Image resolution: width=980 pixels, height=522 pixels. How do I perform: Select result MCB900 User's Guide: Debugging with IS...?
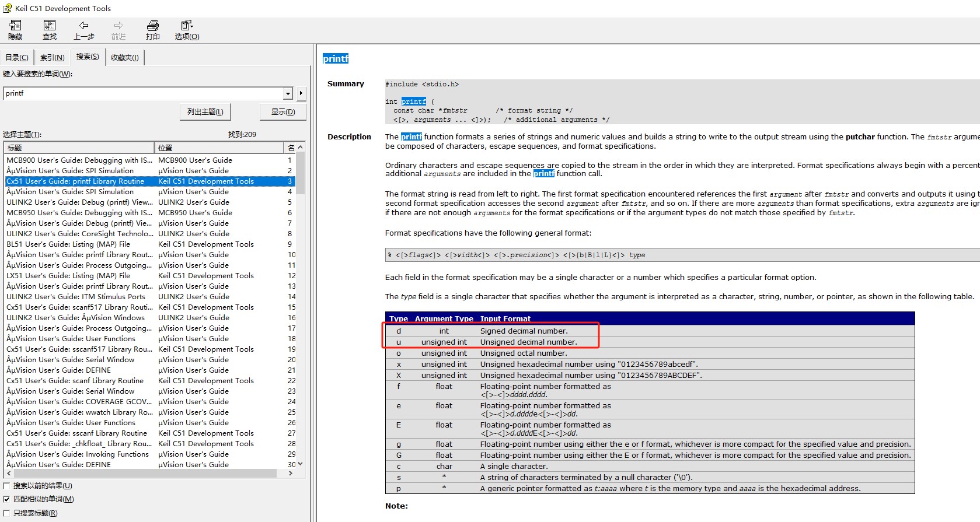click(150, 160)
